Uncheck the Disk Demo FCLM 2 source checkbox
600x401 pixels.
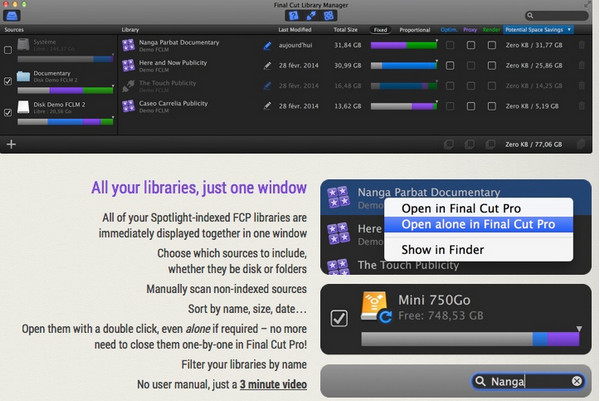point(8,112)
